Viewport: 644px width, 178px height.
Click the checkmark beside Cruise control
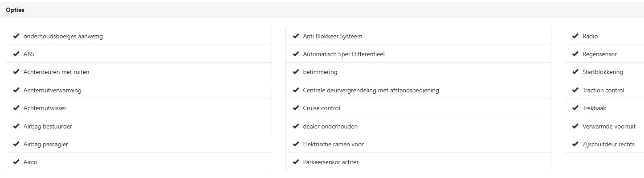(x=296, y=108)
